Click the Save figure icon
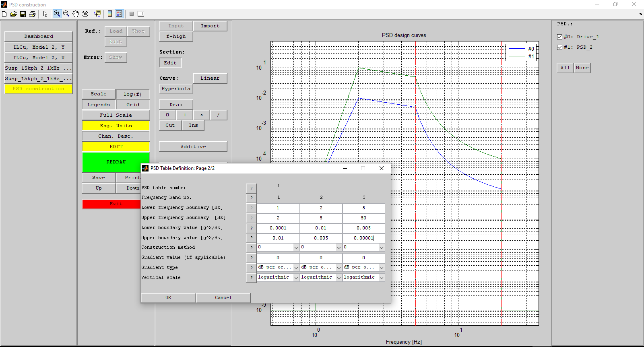644x347 pixels. [23, 14]
